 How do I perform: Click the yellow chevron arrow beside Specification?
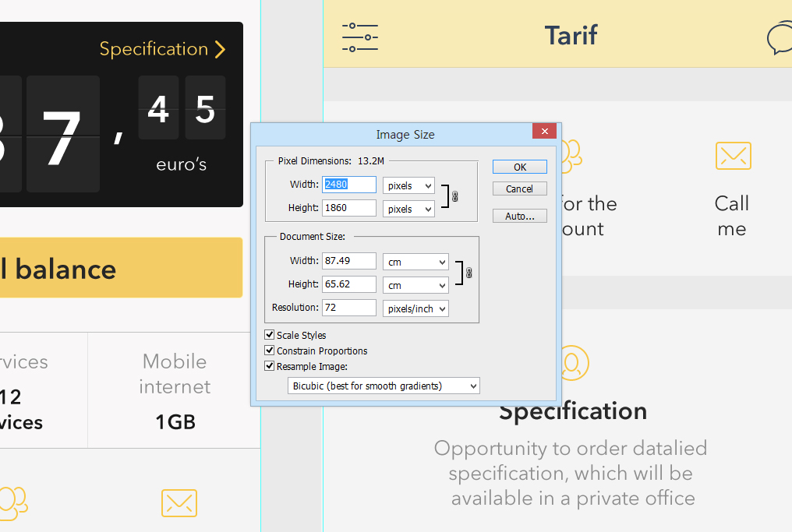(220, 50)
